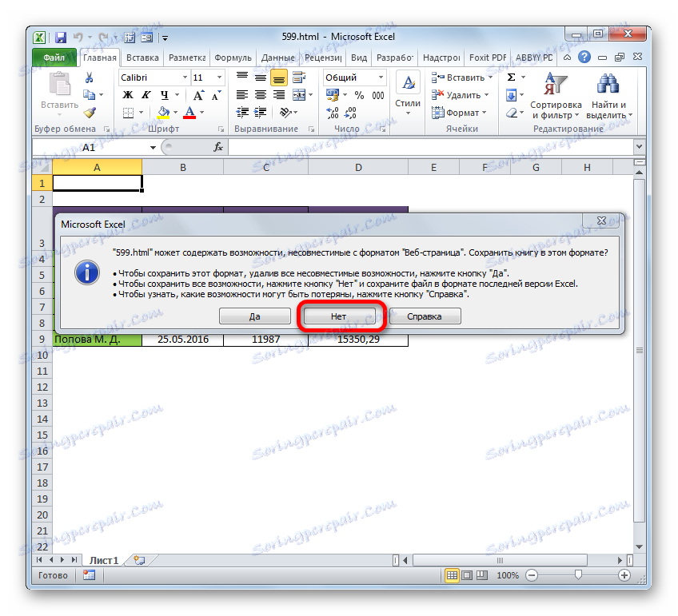Open the font size 11 dropdown
Image resolution: width=678 pixels, height=616 pixels.
point(220,77)
